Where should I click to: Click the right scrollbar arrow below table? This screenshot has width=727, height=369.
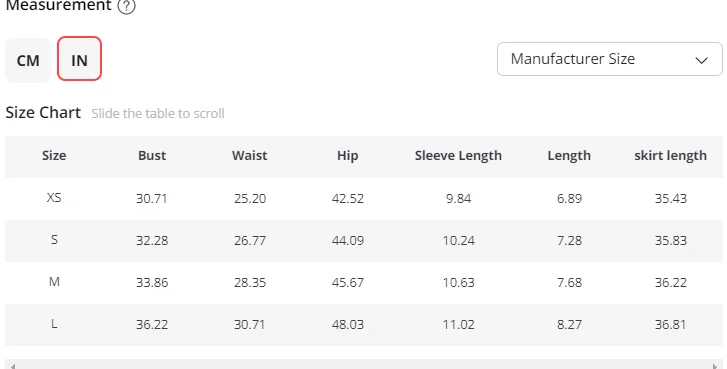point(715,366)
